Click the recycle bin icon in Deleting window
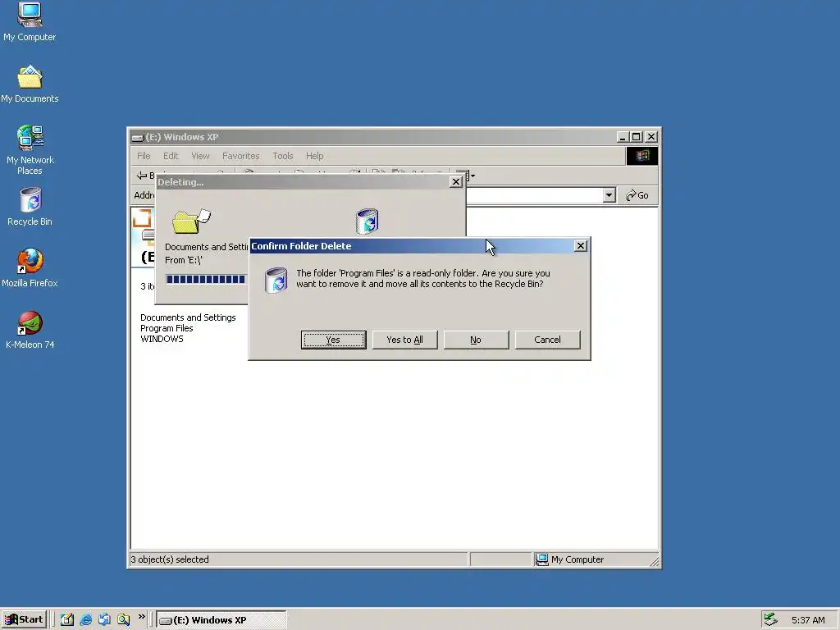840x630 pixels. (367, 221)
